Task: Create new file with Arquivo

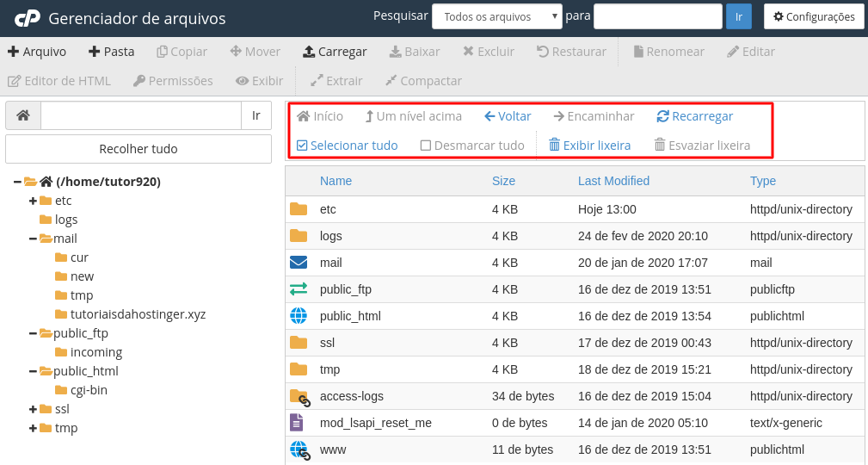Action: [x=37, y=52]
